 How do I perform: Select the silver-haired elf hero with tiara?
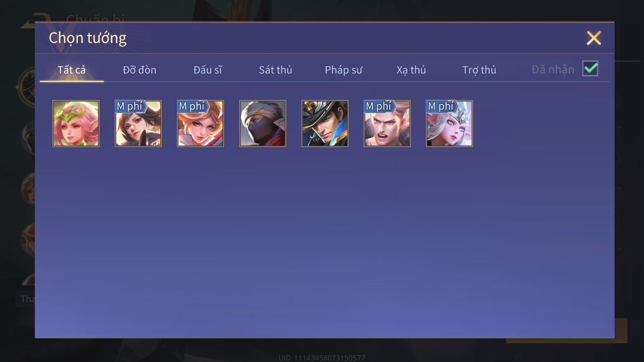[449, 123]
